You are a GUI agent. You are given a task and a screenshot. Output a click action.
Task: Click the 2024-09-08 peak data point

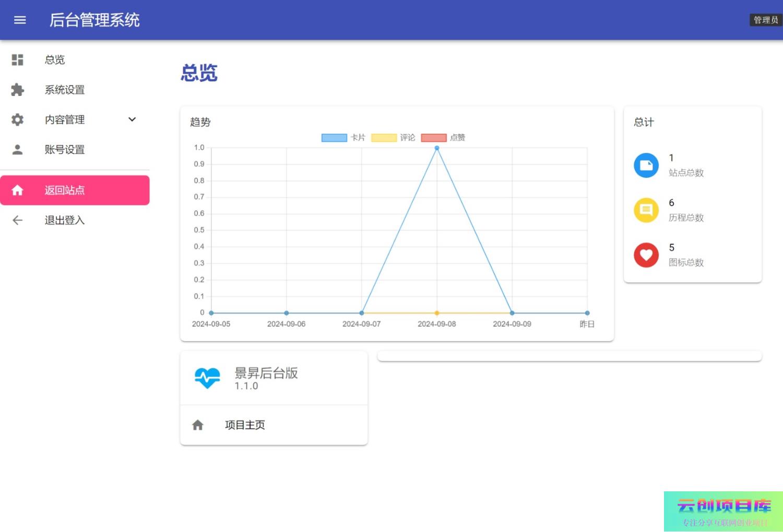click(437, 148)
